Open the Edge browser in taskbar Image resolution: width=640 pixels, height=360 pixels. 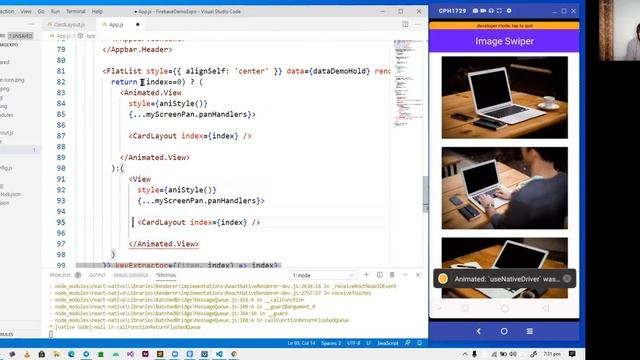pyautogui.click(x=71, y=354)
